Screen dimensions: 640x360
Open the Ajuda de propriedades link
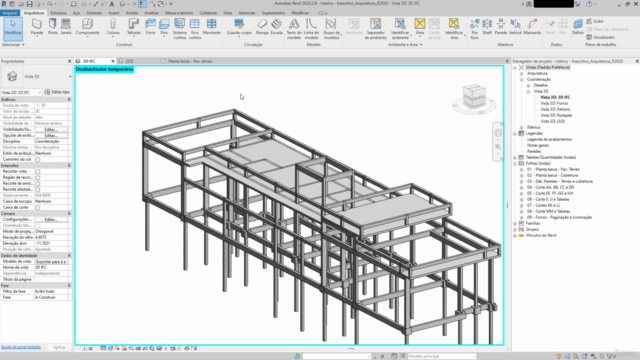tap(21, 347)
